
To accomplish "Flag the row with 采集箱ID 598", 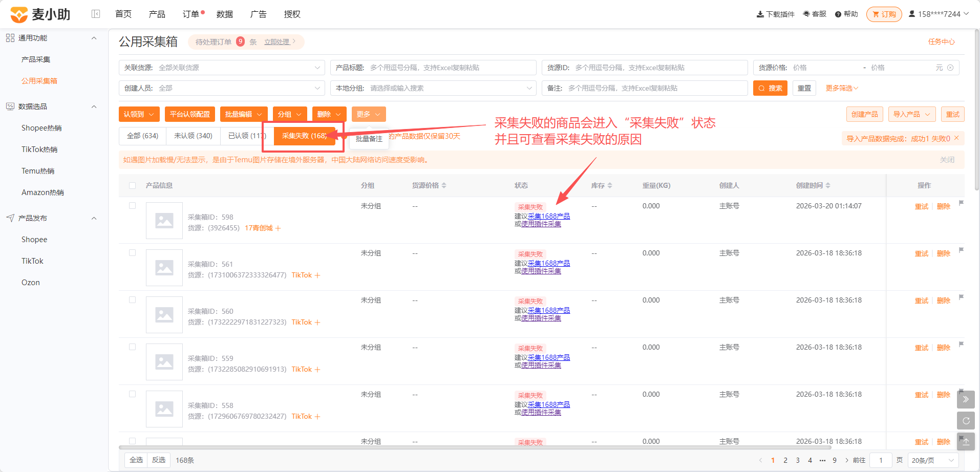I will tap(961, 203).
